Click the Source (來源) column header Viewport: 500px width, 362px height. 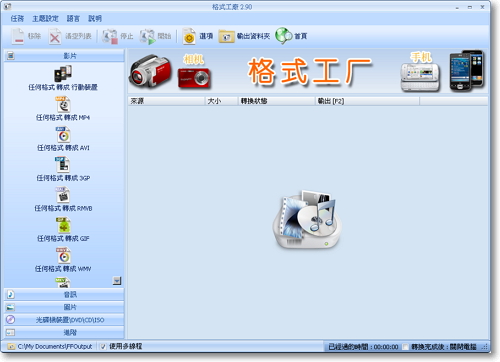[166, 101]
